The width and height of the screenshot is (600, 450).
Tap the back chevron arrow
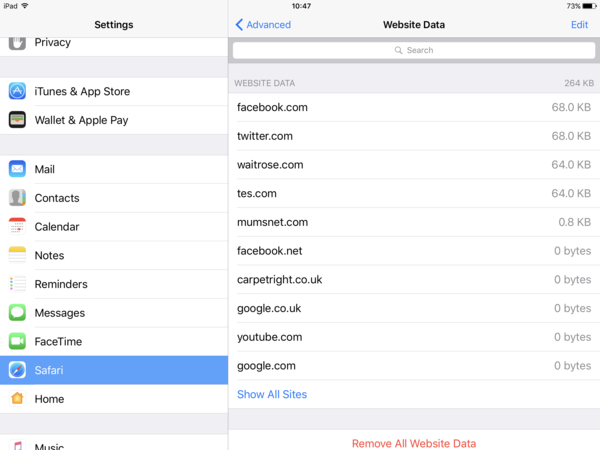239,24
